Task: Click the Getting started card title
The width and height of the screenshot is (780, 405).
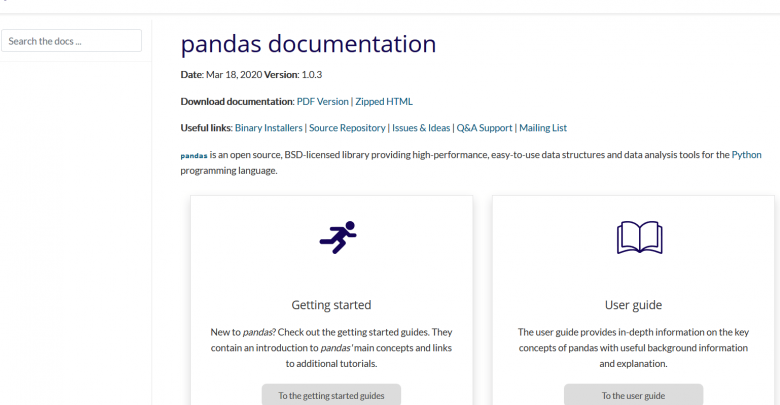Action: (331, 305)
